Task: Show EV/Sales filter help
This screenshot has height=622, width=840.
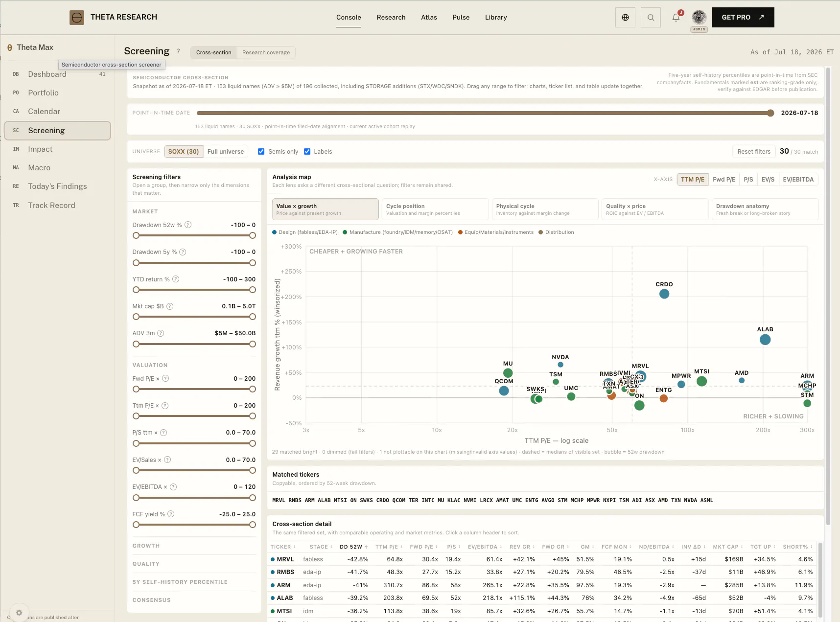Action: 167,460
